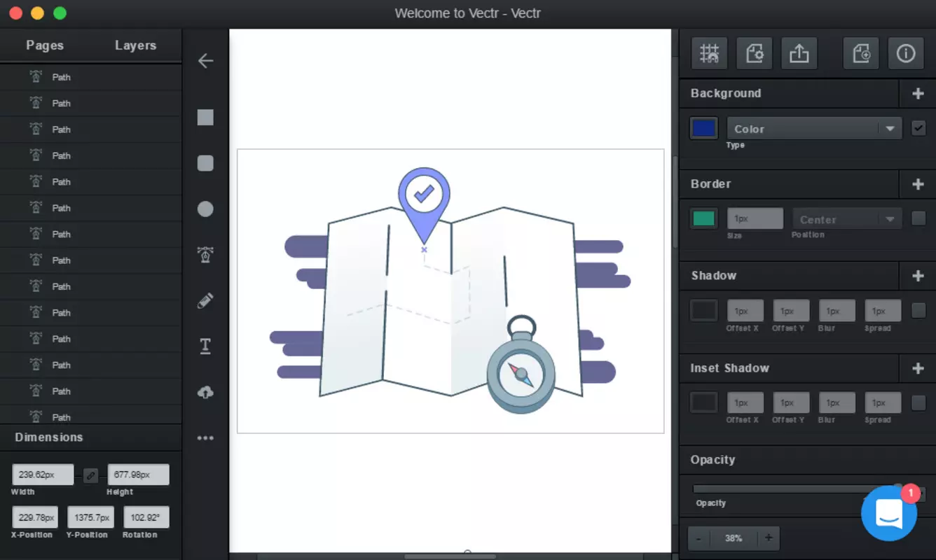Select the Ellipse shape tool
The height and width of the screenshot is (560, 936).
pos(205,209)
